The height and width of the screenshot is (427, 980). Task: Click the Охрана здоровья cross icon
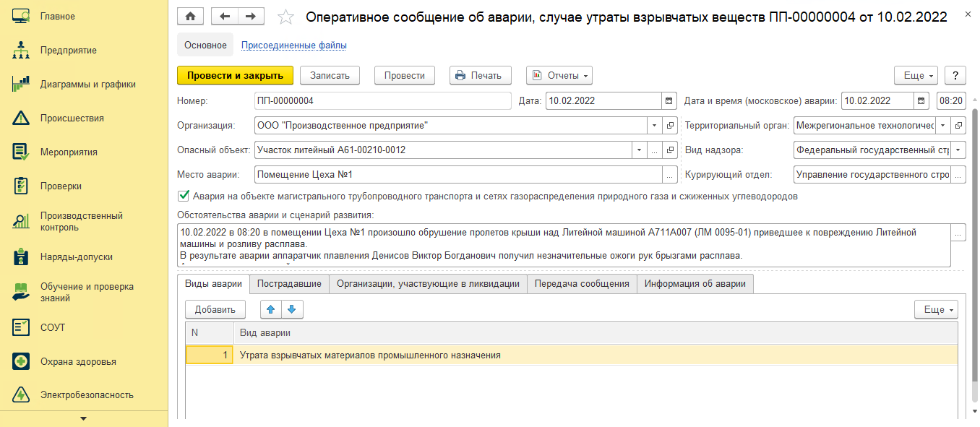[20, 361]
